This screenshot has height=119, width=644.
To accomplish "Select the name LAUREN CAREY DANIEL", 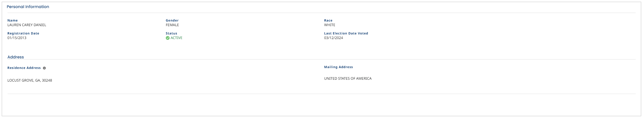I will click(27, 25).
